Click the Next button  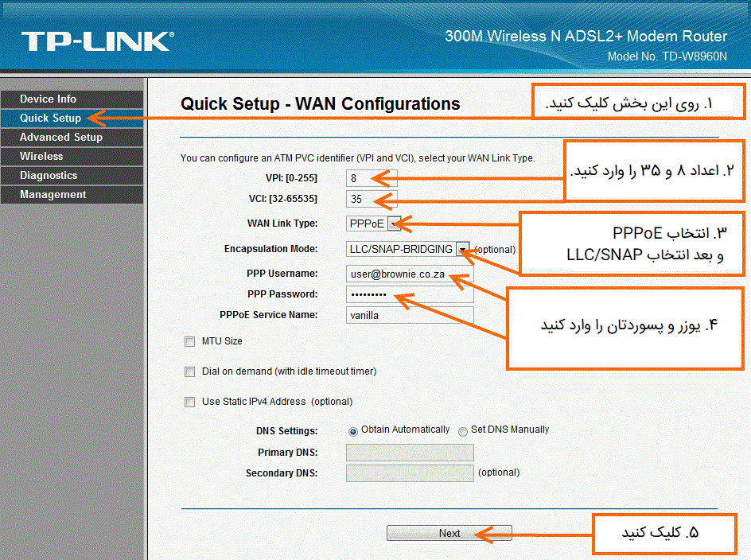(x=449, y=533)
